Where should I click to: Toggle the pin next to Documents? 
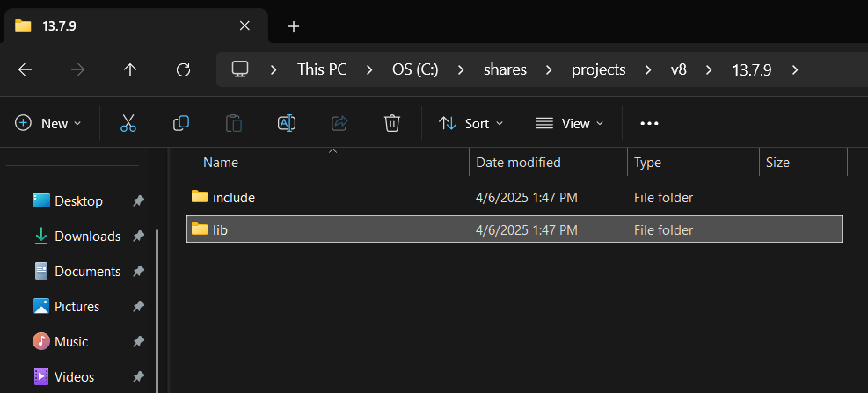[x=138, y=272]
